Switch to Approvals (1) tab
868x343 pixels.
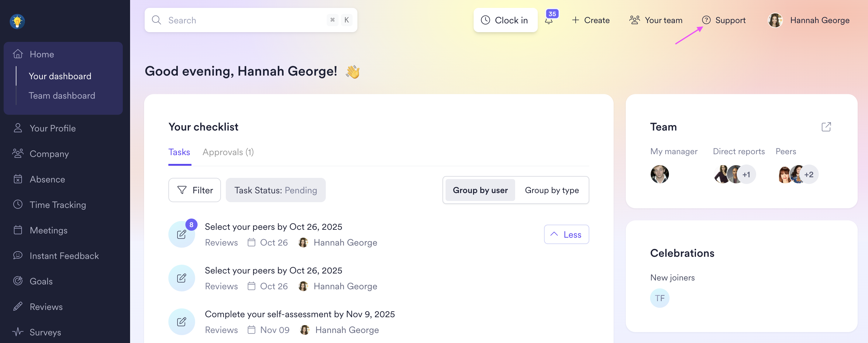(x=228, y=152)
